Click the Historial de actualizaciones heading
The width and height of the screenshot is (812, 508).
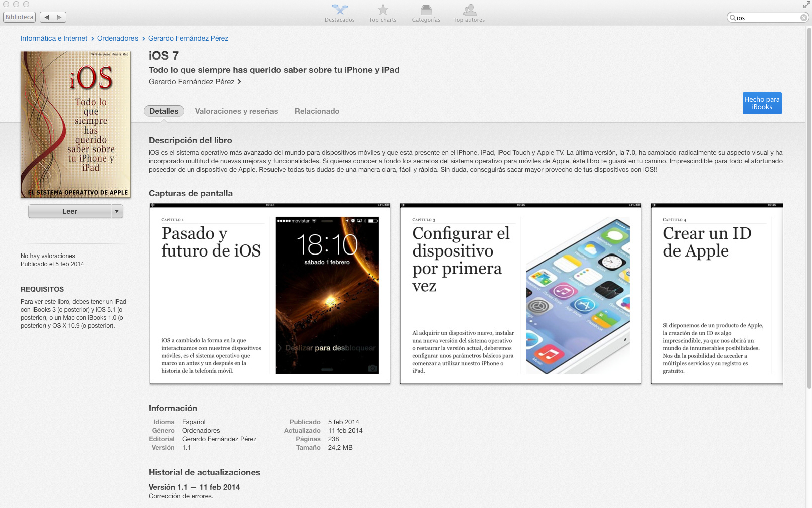(204, 472)
